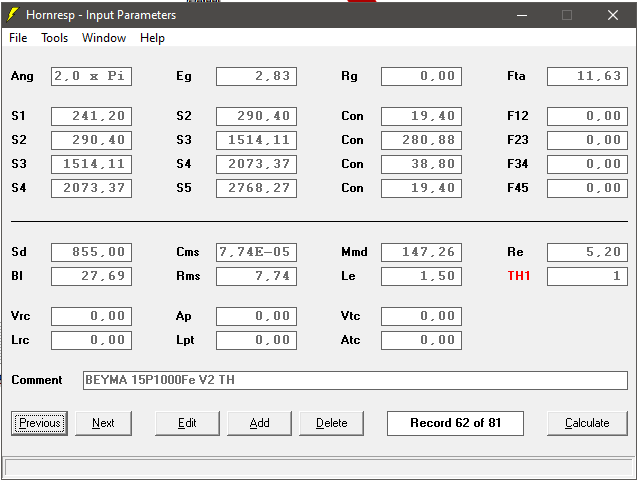Click the Atc input field
639x480 pixels.
coord(421,340)
